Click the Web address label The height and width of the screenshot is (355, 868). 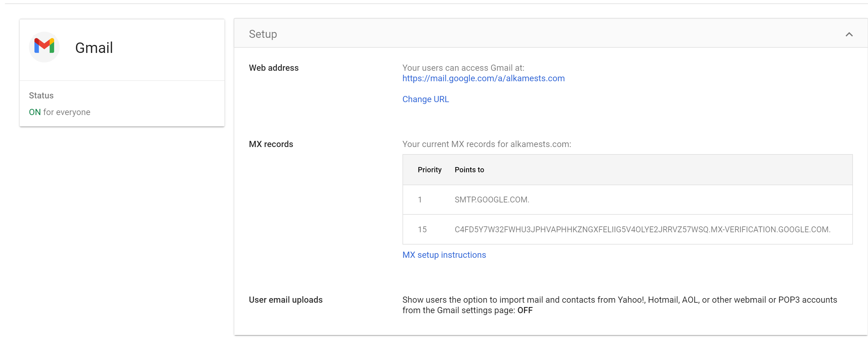(274, 68)
